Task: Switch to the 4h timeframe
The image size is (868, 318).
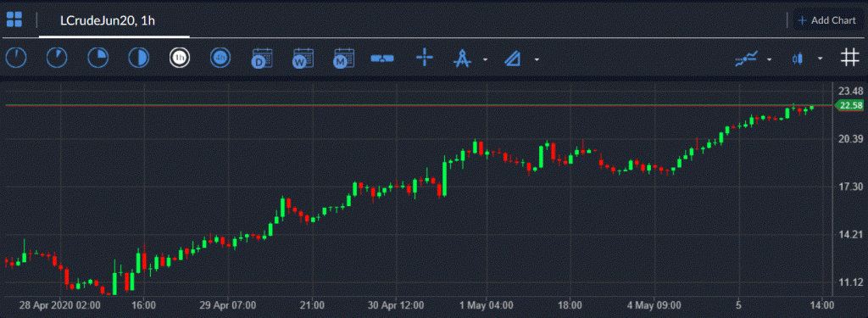Action: click(220, 58)
